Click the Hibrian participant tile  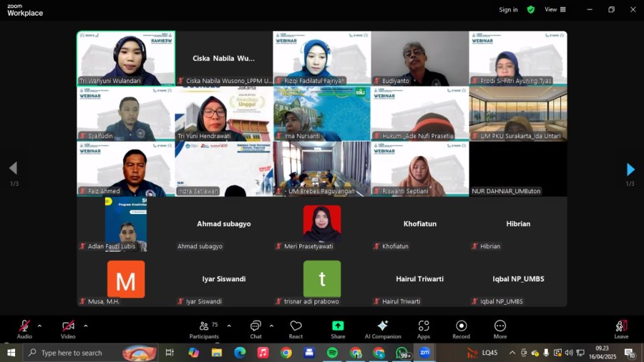[518, 223]
